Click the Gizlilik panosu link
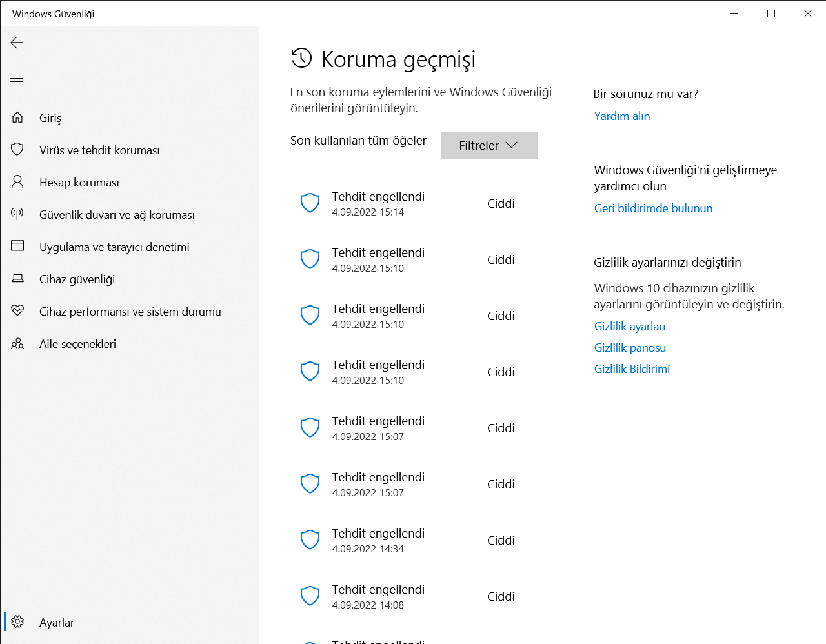The height and width of the screenshot is (644, 826). coord(630,348)
